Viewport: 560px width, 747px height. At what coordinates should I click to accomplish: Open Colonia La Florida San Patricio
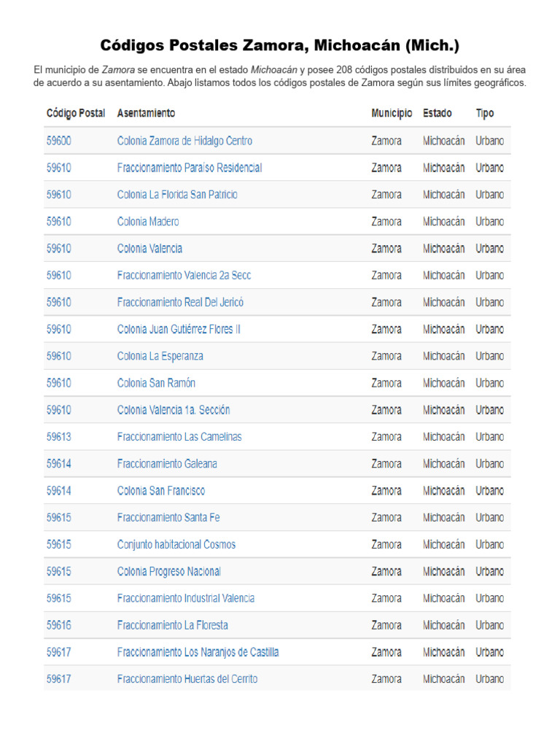point(177,195)
